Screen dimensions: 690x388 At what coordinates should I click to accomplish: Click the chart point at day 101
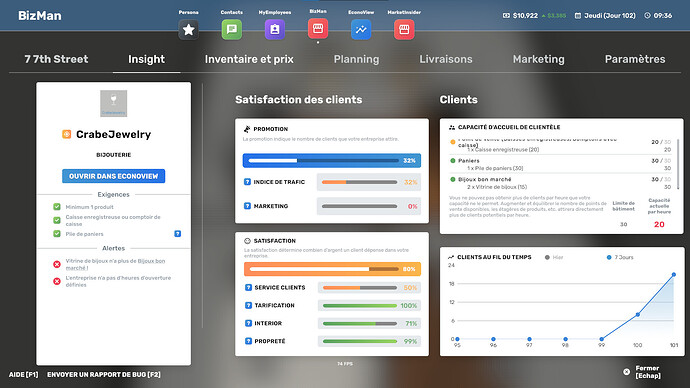click(674, 275)
